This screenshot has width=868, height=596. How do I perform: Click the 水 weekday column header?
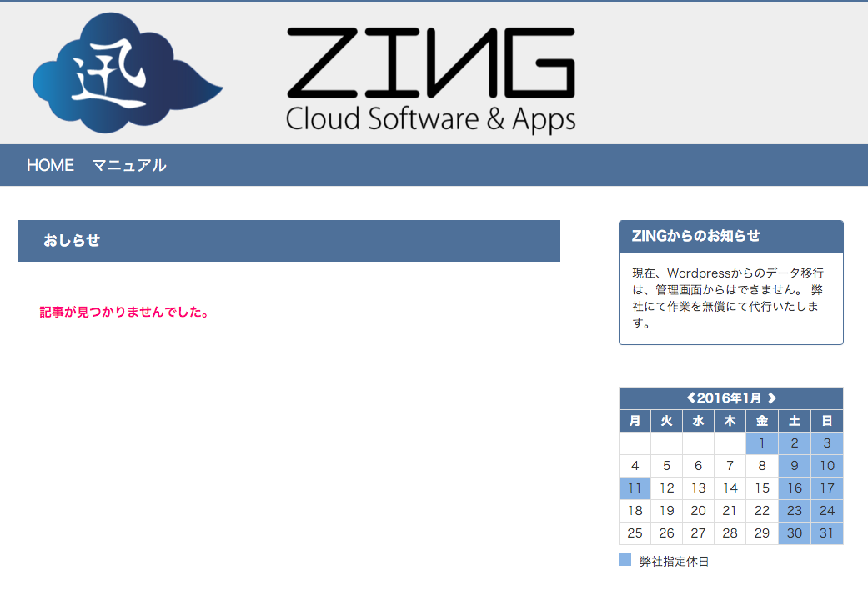point(698,421)
